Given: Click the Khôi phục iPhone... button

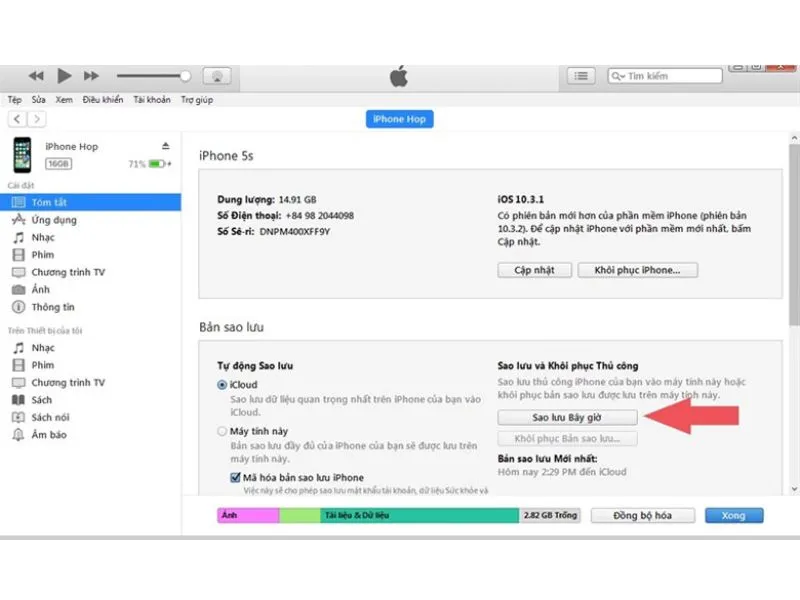Looking at the screenshot, I should pos(637,270).
